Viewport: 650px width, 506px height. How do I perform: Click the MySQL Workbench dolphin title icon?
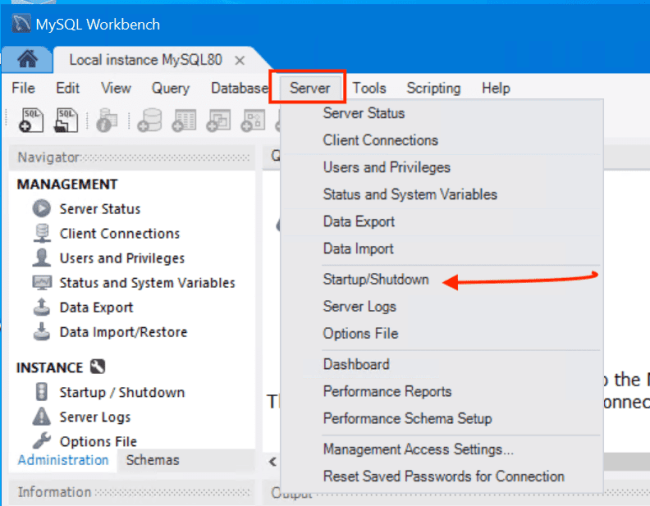point(21,24)
